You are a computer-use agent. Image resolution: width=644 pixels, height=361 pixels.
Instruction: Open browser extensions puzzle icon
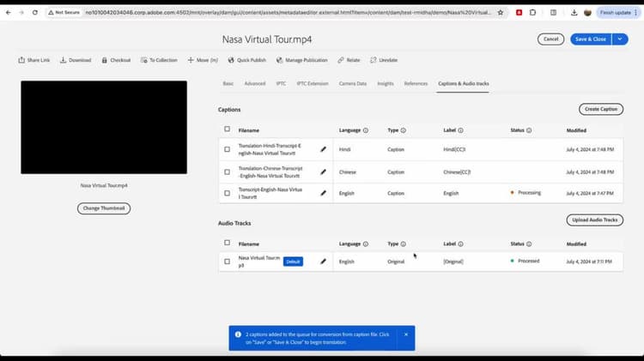coord(532,12)
